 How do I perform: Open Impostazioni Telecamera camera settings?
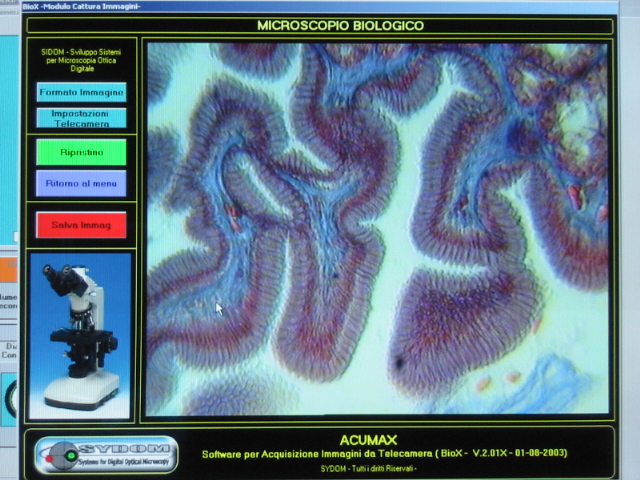pyautogui.click(x=81, y=118)
